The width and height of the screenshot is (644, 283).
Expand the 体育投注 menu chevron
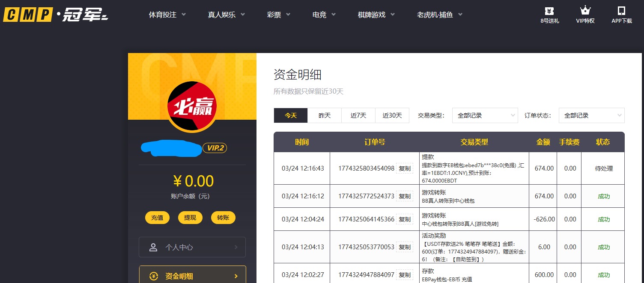tap(184, 14)
